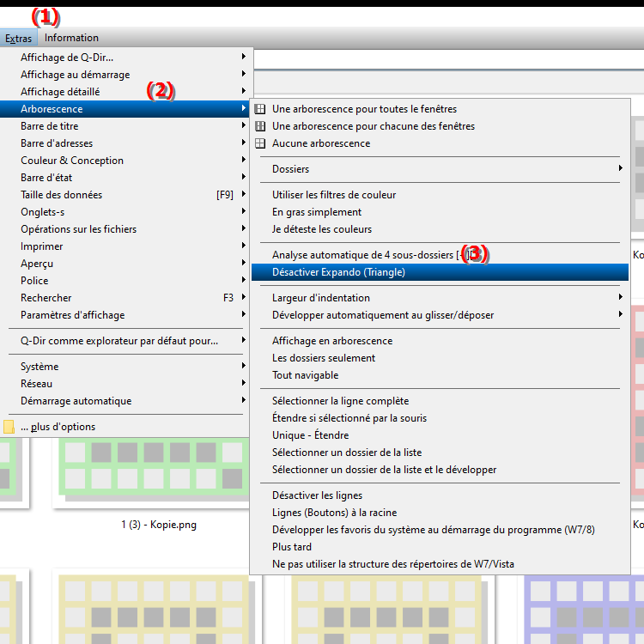
Task: Click 'Développer les favoris du système au démarrage'
Action: point(440,531)
